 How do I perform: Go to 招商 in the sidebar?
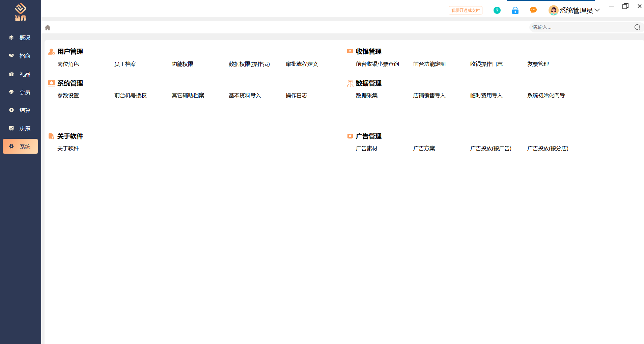coord(21,56)
